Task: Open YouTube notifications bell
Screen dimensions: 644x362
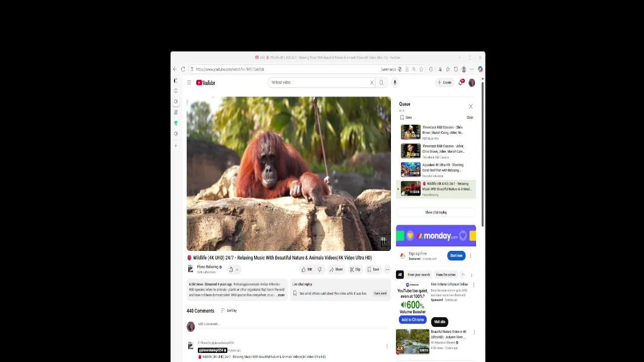Action: click(461, 82)
